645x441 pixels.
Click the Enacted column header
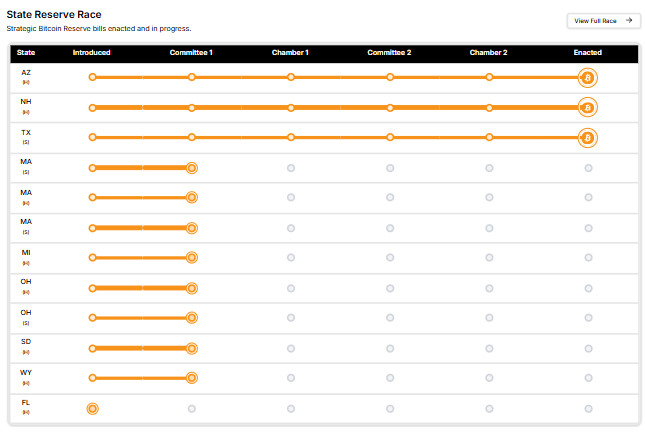(x=587, y=52)
